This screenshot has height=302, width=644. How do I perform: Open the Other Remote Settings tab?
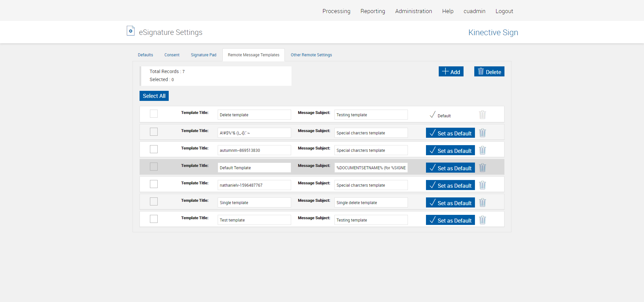tap(311, 55)
